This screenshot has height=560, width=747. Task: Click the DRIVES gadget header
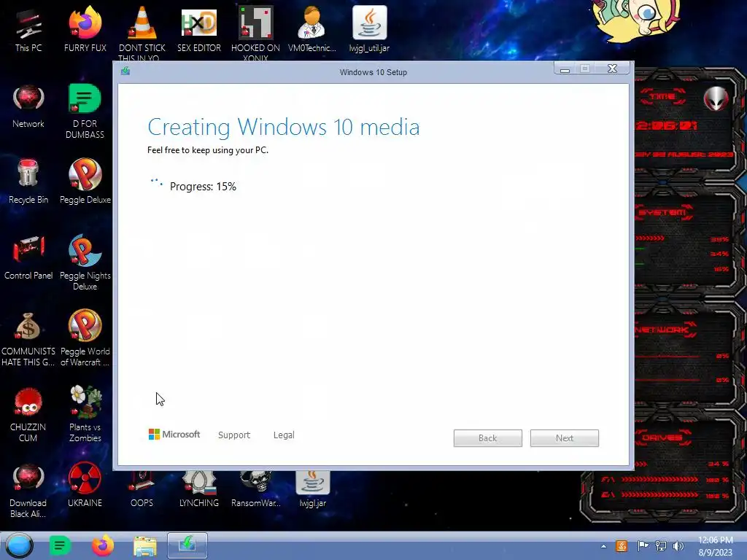click(x=662, y=437)
